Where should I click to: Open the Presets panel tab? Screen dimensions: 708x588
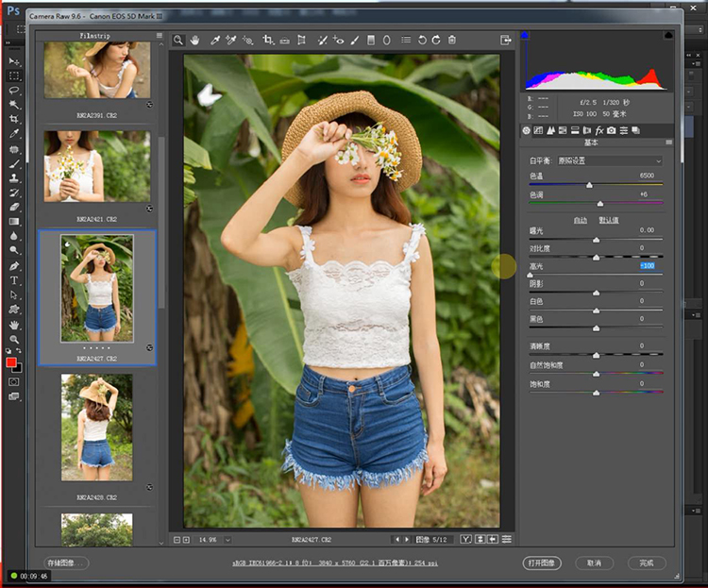pyautogui.click(x=624, y=130)
